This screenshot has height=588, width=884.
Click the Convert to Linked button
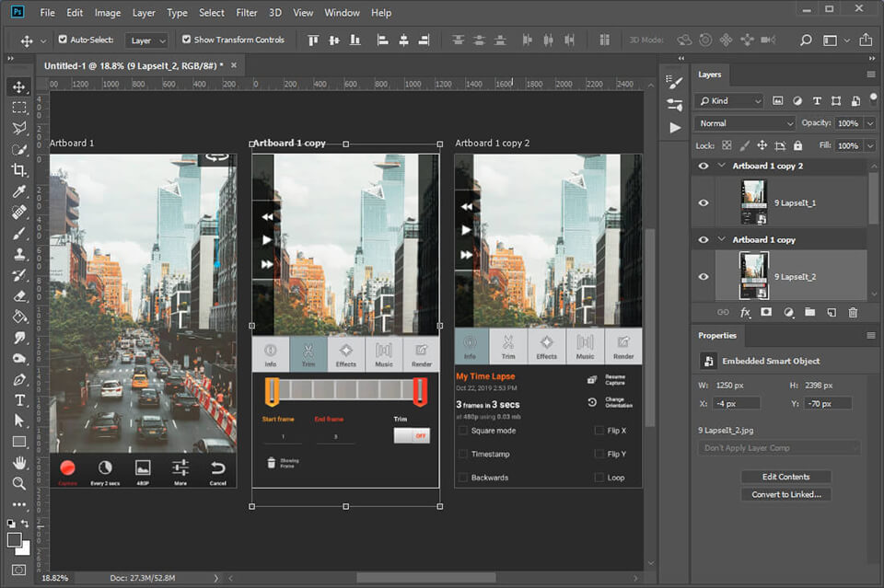point(786,494)
